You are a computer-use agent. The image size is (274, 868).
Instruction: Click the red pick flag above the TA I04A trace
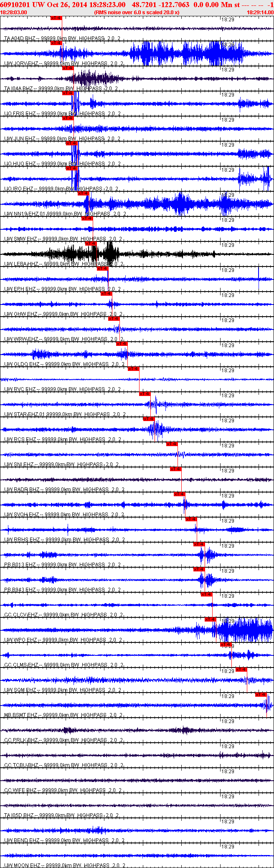[68, 68]
